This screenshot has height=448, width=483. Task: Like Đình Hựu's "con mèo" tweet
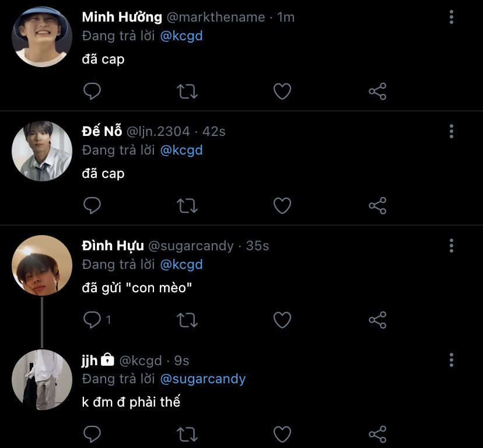282,320
